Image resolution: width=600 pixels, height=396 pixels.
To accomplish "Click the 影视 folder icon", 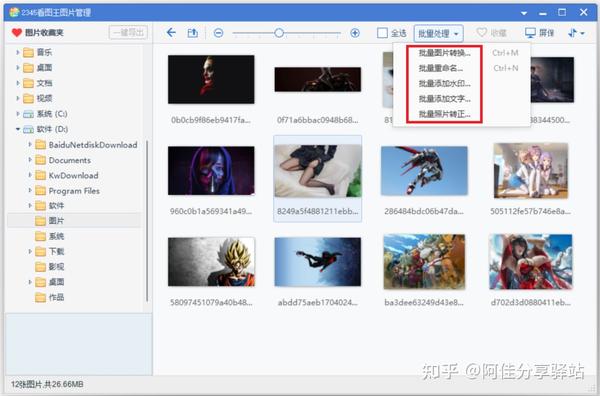I will point(41,267).
